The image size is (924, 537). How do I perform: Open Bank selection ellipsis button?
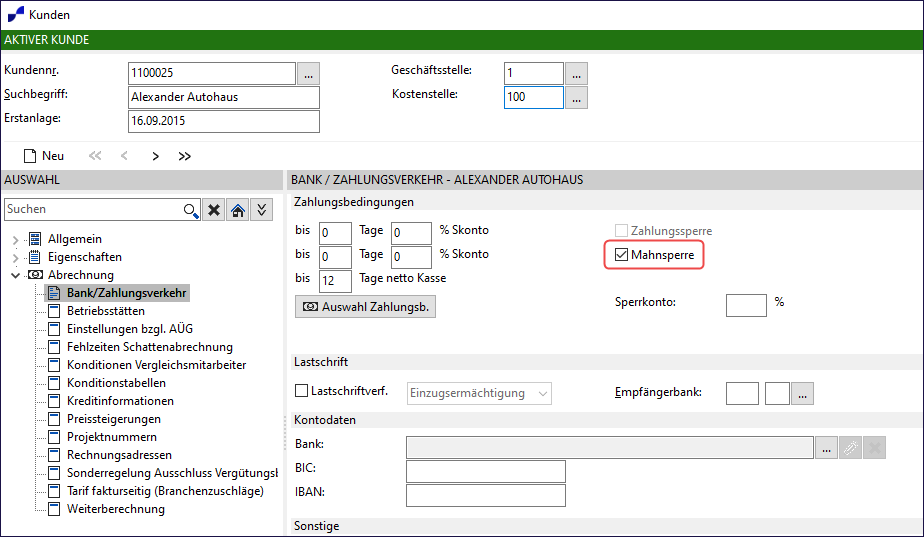point(826,448)
